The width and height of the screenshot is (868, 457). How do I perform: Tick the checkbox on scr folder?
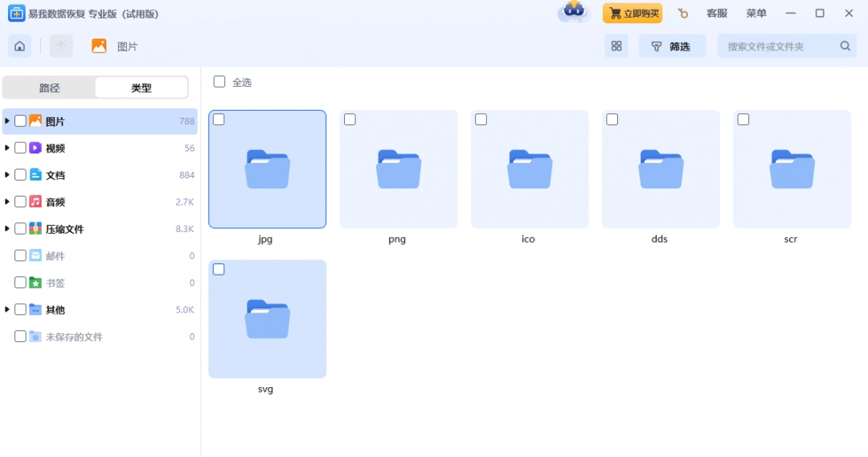[x=743, y=120]
